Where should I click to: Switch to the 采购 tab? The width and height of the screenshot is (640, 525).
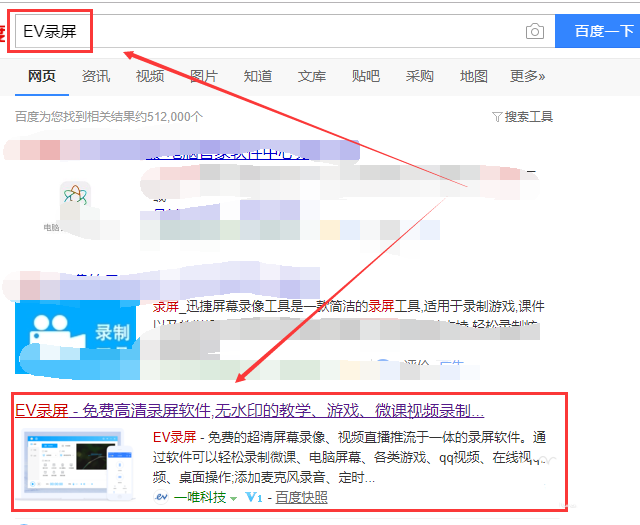[420, 76]
